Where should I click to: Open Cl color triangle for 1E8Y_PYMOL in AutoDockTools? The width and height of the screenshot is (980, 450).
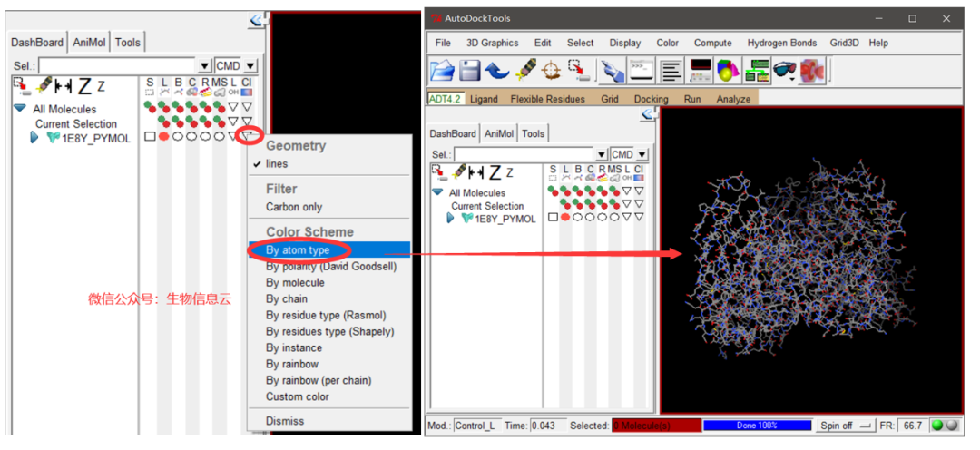[x=639, y=218]
